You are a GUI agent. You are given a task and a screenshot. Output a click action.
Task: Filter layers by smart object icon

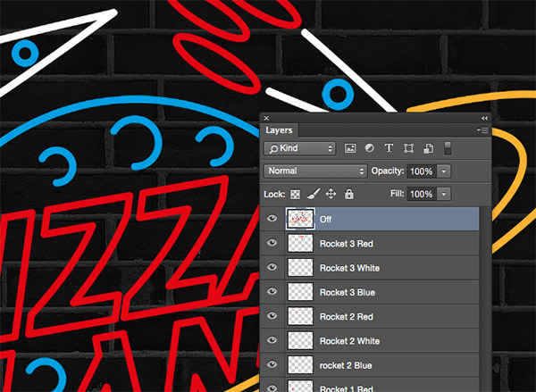(x=428, y=148)
